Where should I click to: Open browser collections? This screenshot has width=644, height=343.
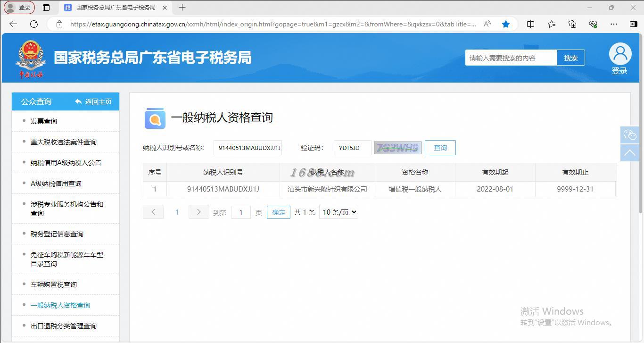point(572,24)
